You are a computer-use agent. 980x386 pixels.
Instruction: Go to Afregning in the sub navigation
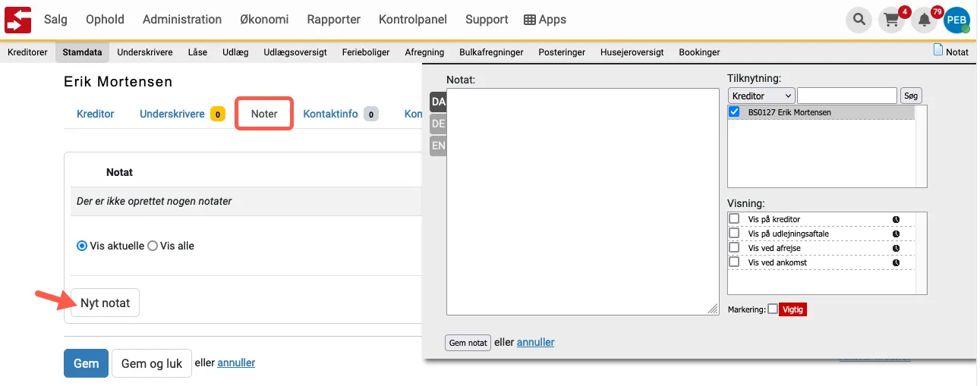tap(424, 52)
